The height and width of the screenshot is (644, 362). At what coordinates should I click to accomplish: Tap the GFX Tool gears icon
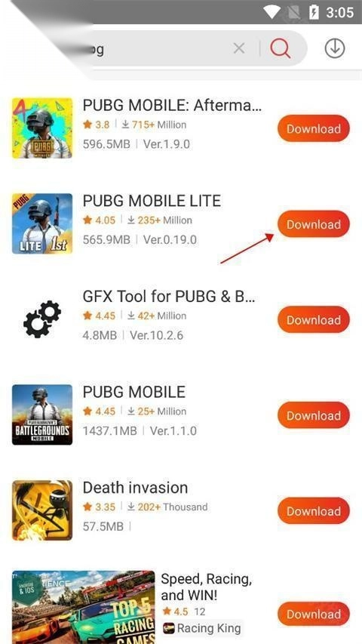(x=42, y=319)
